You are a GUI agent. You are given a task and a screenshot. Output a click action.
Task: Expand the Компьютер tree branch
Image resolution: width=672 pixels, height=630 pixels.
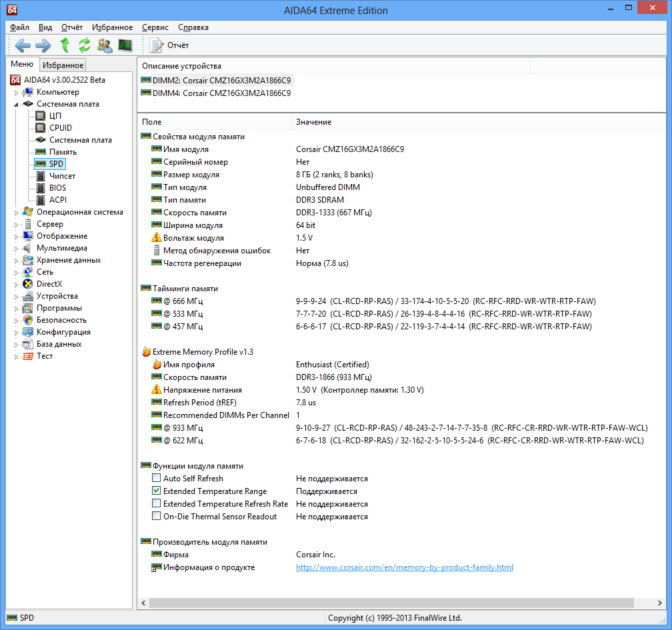(16, 92)
